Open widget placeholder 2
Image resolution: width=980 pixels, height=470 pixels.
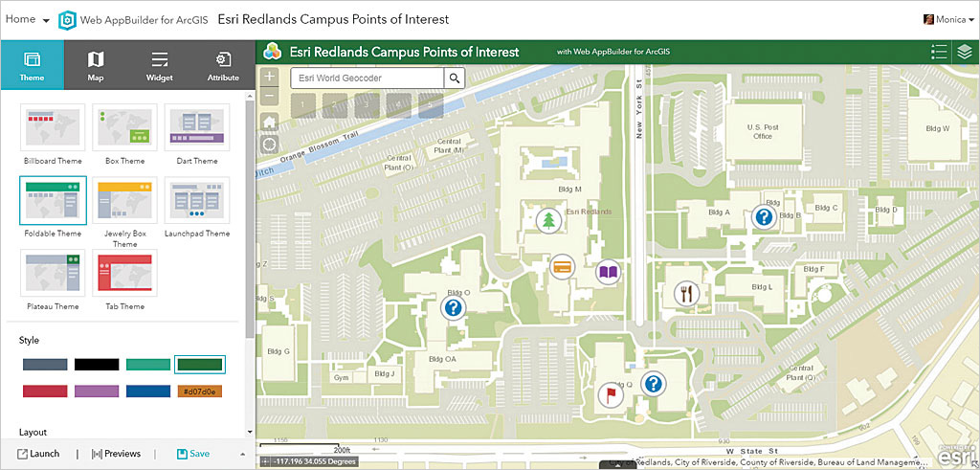[335, 105]
